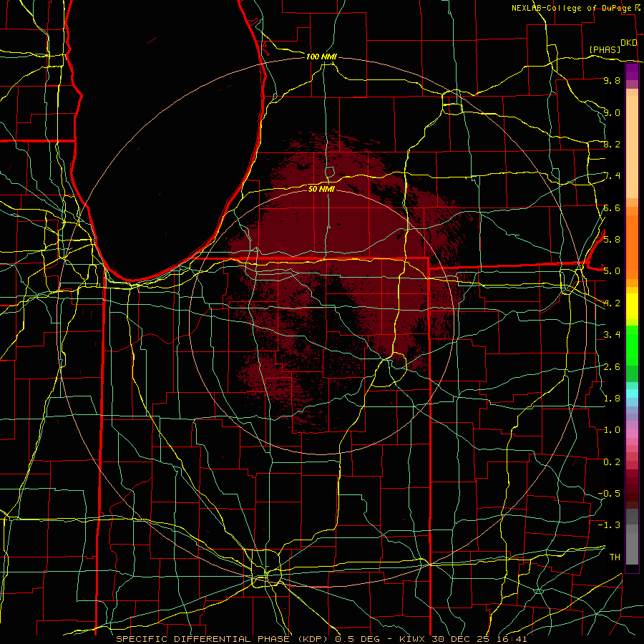
Task: Select the 2.6 value on scale
Action: 612,366
